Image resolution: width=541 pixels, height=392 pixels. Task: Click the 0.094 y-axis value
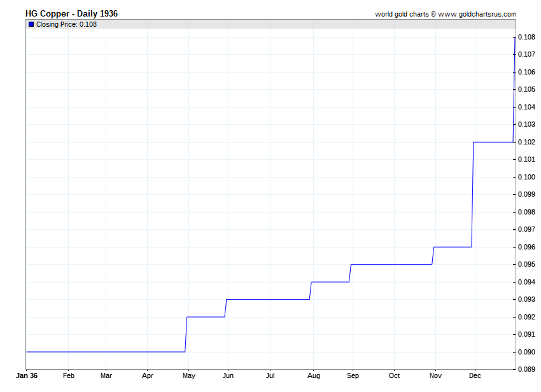(x=526, y=282)
